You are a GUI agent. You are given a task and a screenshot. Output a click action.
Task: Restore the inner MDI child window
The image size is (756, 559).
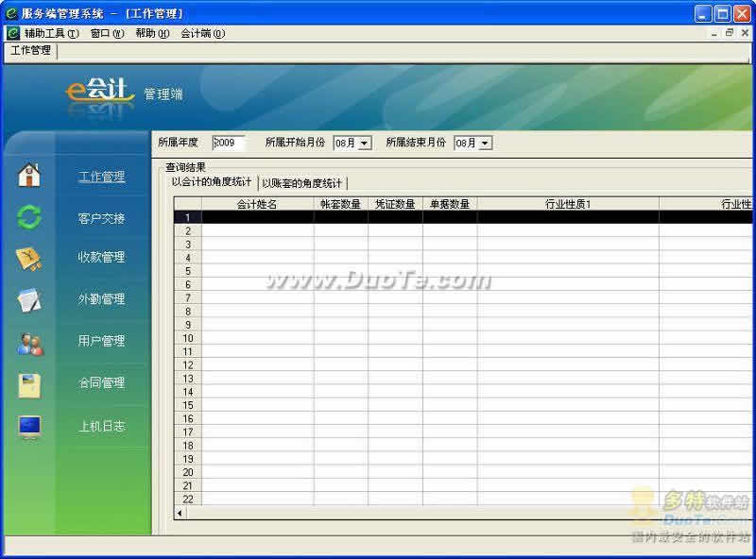pos(729,33)
